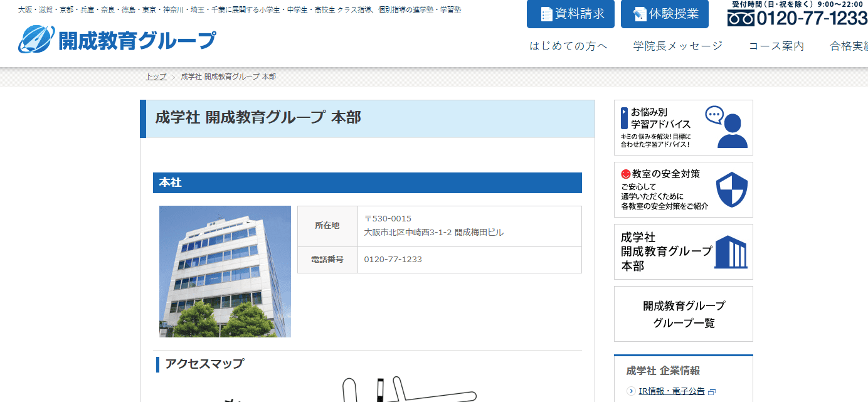Click the 受付時間 reception hours text

(x=798, y=4)
